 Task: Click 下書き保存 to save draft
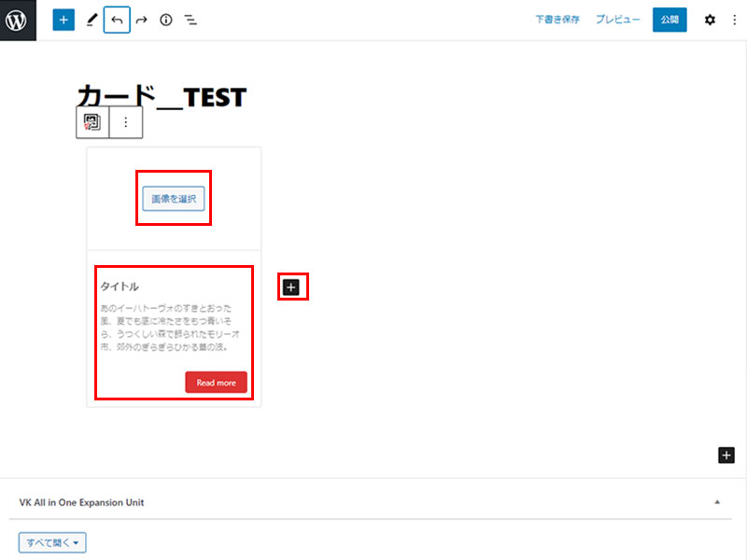557,20
